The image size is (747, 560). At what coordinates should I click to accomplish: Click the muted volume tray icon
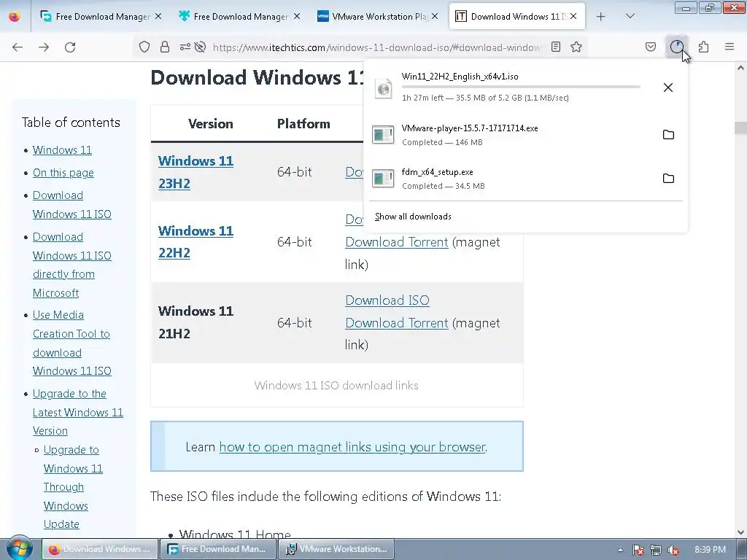click(x=673, y=550)
